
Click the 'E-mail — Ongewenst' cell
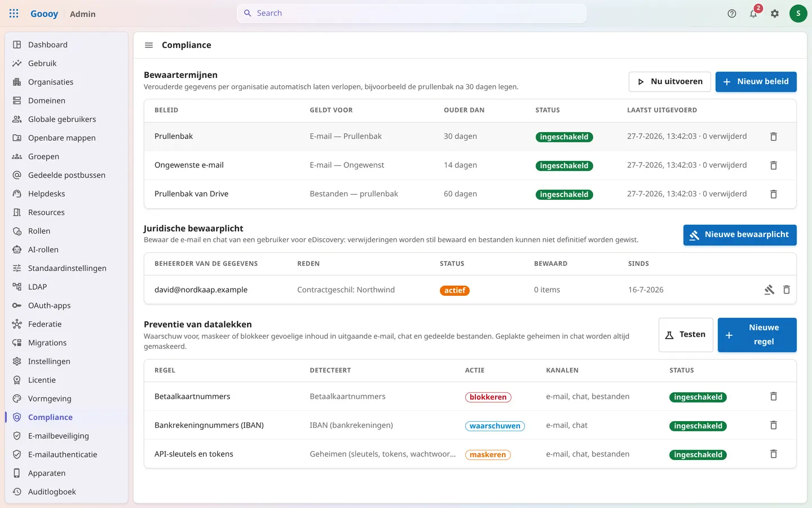(x=347, y=165)
